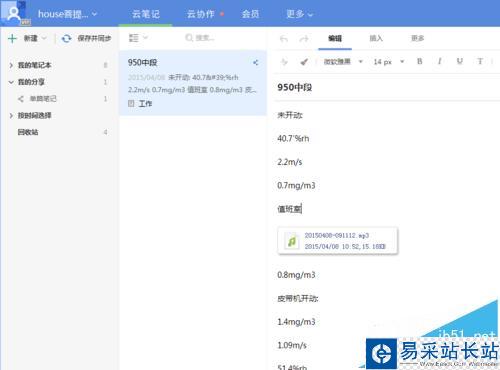Click the list view mode icon
The image size is (500, 370).
coord(134,38)
